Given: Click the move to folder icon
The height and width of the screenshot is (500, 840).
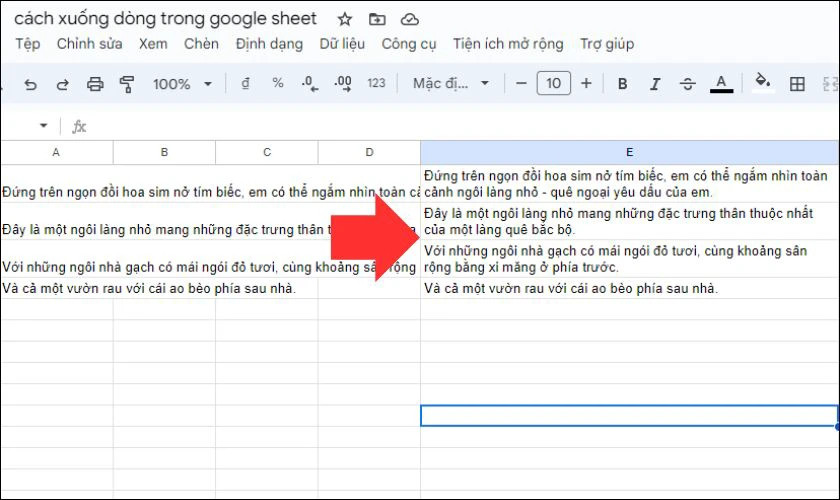Looking at the screenshot, I should pos(377,19).
